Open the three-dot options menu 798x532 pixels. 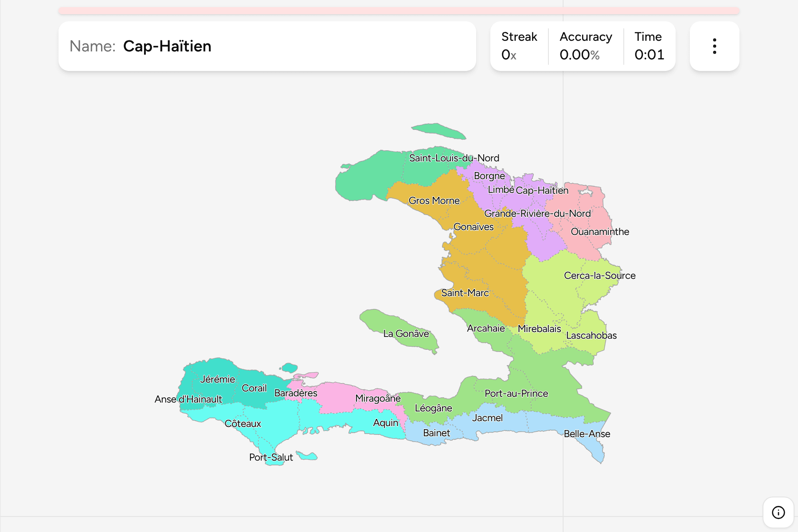pos(714,46)
